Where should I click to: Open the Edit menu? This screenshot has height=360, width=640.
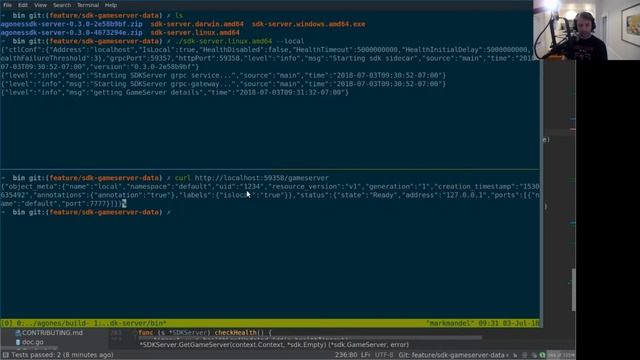pyautogui.click(x=23, y=5)
